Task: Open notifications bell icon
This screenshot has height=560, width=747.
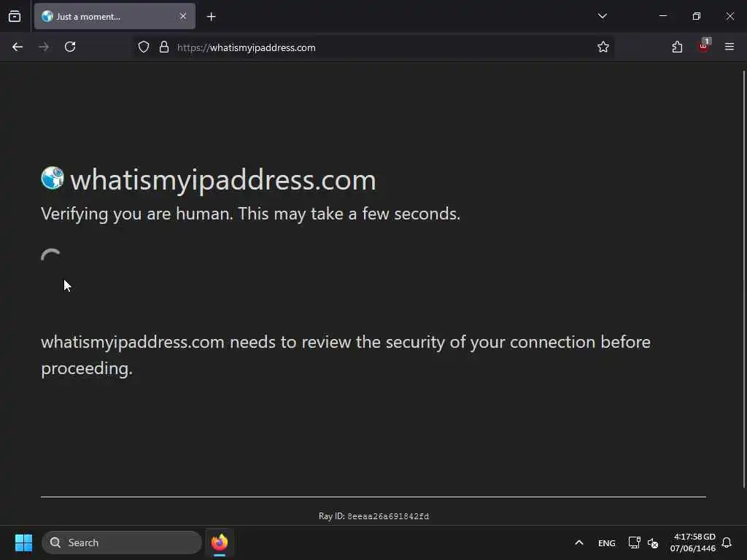Action: pyautogui.click(x=727, y=542)
